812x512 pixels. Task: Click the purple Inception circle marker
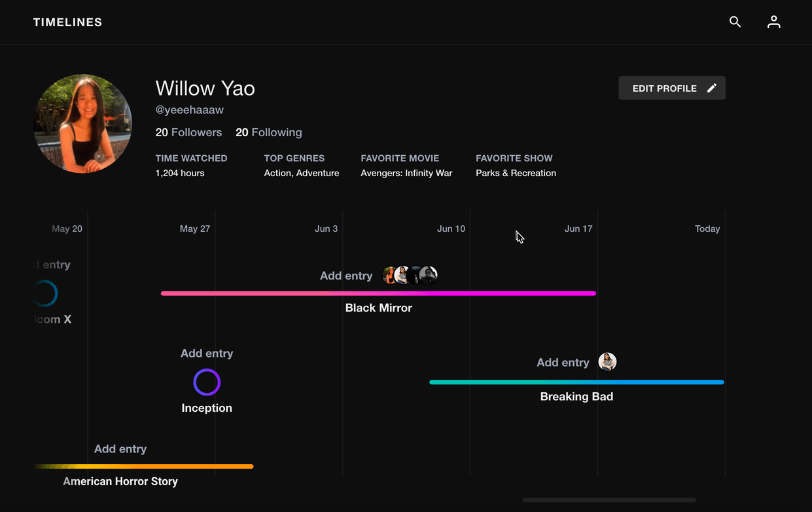click(207, 382)
